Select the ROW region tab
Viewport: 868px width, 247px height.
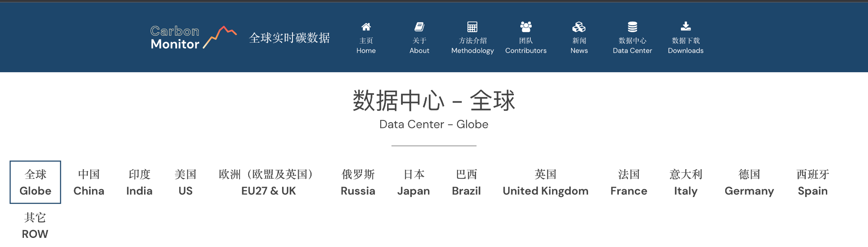click(x=35, y=225)
